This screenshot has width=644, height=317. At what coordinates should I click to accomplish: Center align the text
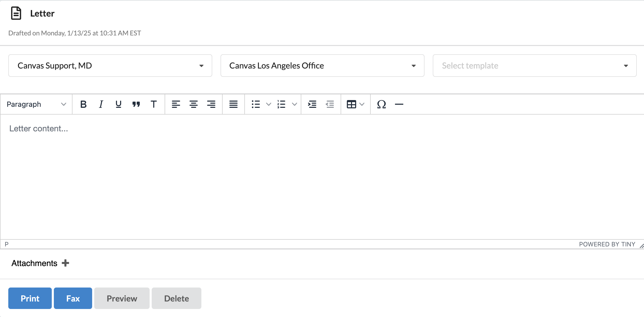(x=194, y=104)
